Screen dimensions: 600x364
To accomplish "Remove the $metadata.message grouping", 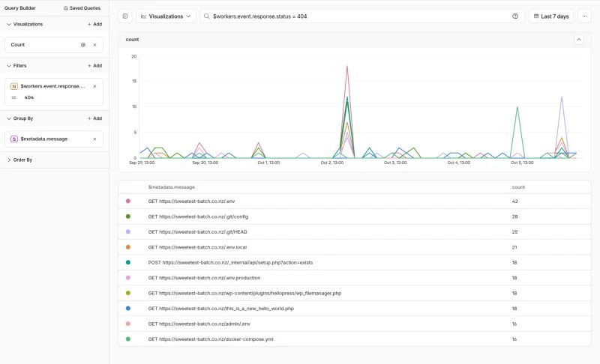I will coord(94,139).
